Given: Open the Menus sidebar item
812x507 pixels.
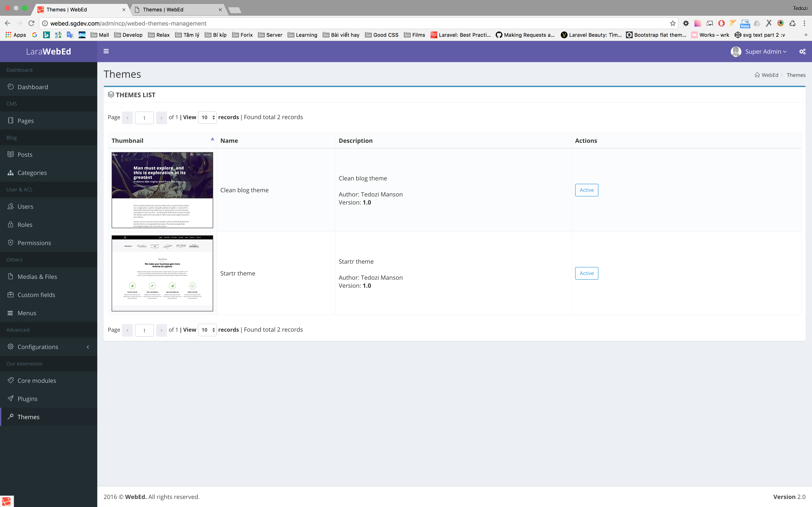Looking at the screenshot, I should 26,313.
